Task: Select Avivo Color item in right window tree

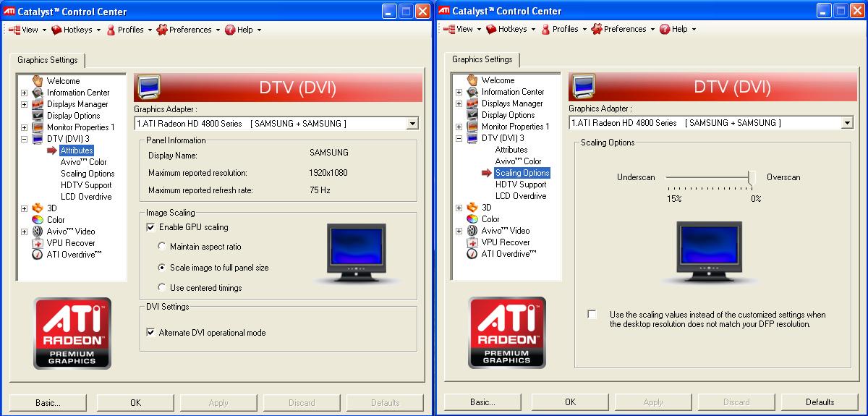Action: tap(518, 161)
